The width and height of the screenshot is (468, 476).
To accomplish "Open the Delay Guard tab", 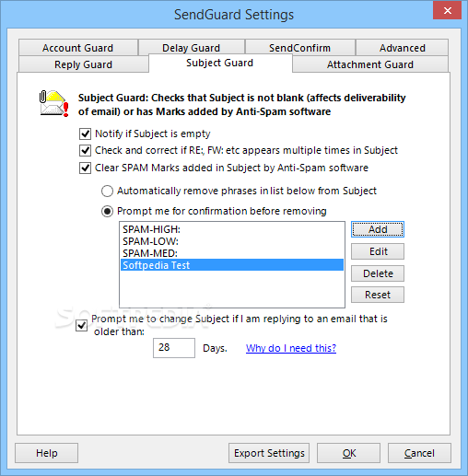I will (x=192, y=48).
